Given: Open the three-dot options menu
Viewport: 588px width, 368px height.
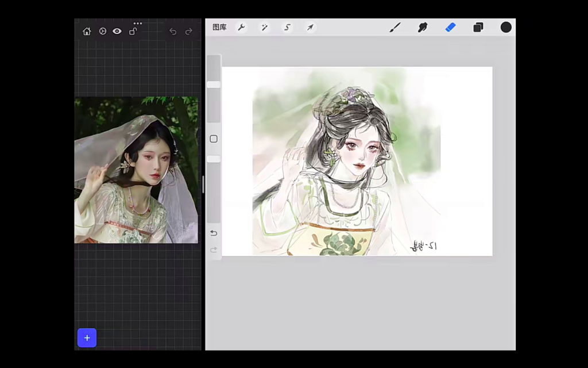Looking at the screenshot, I should click(x=137, y=24).
